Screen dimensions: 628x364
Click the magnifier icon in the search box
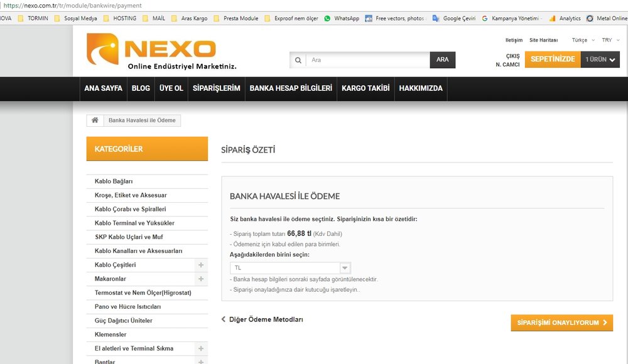point(298,60)
